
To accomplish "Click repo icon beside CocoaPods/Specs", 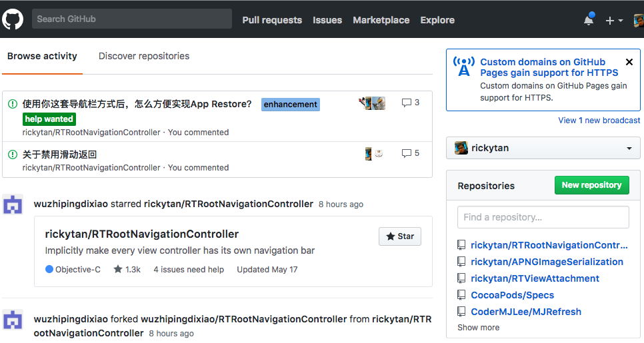I will coord(461,295).
